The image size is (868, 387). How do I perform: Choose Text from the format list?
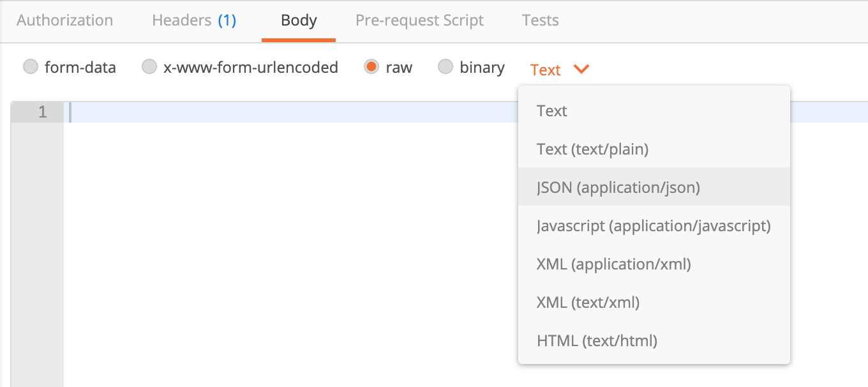[552, 111]
